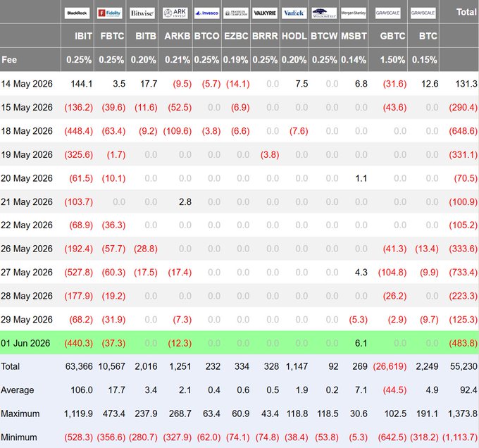Click ARKB value (109.6) on 18 May
Viewport: 479px width, 448px height.
tap(178, 131)
